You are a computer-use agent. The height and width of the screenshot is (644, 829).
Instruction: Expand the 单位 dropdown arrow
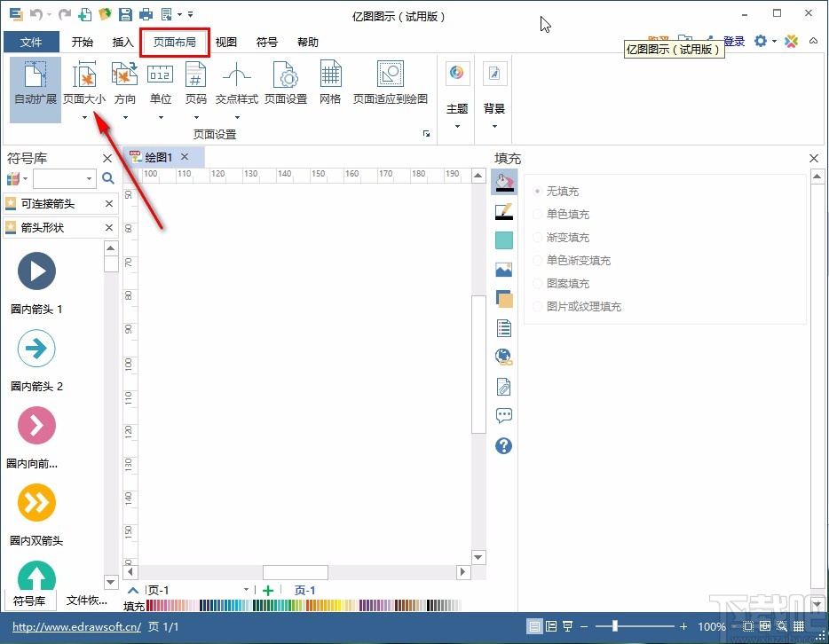tap(161, 117)
